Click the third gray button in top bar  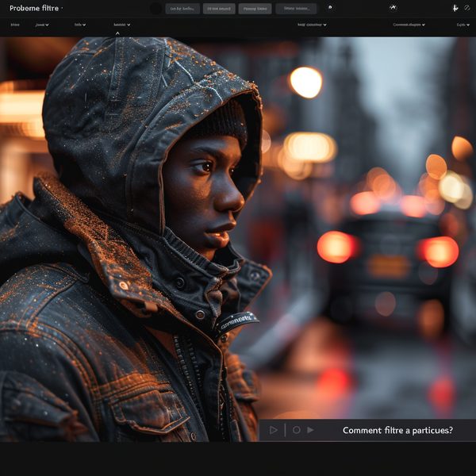click(x=254, y=9)
